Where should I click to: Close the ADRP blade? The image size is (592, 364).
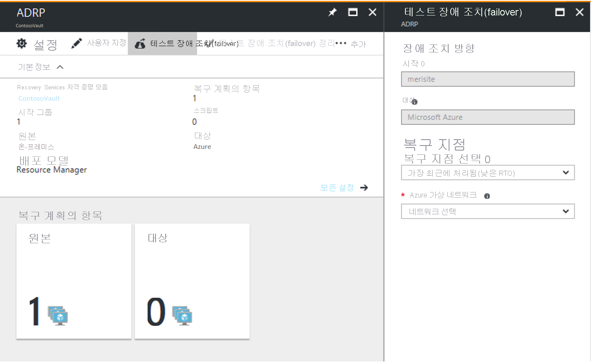(372, 12)
